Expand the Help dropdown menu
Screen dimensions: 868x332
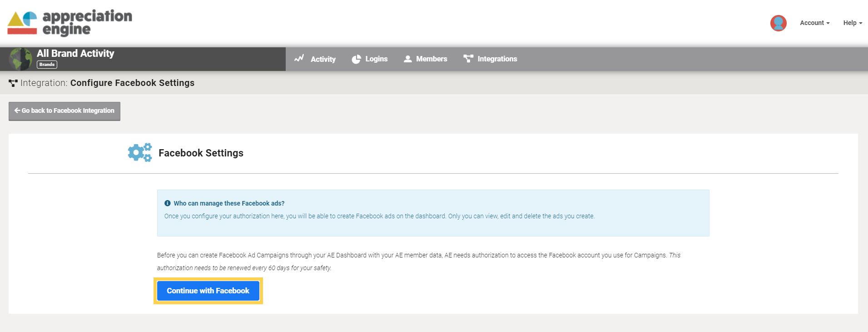(853, 23)
